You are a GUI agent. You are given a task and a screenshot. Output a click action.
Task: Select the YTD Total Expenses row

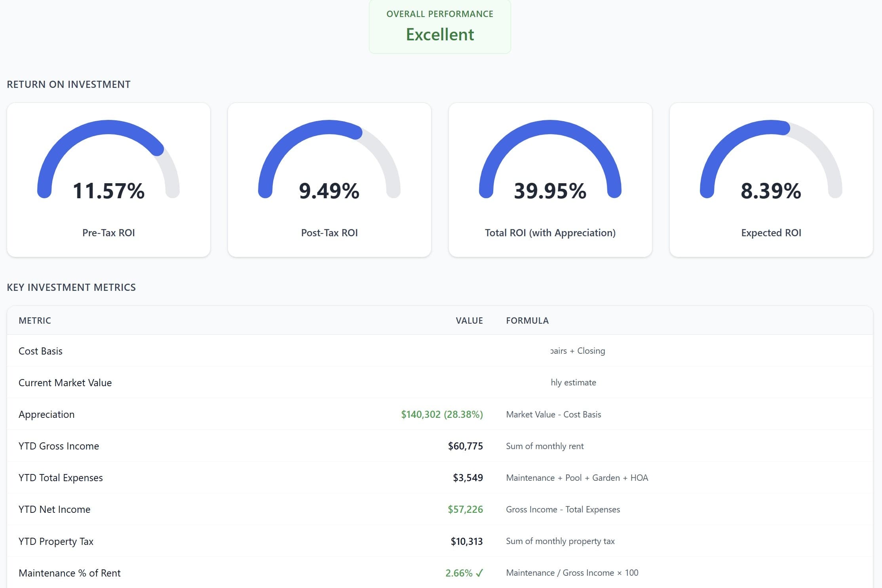[x=61, y=478]
